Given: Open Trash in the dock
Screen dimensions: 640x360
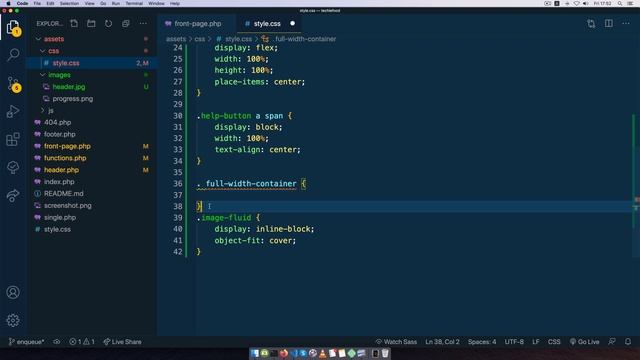Looking at the screenshot, I should [385, 353].
